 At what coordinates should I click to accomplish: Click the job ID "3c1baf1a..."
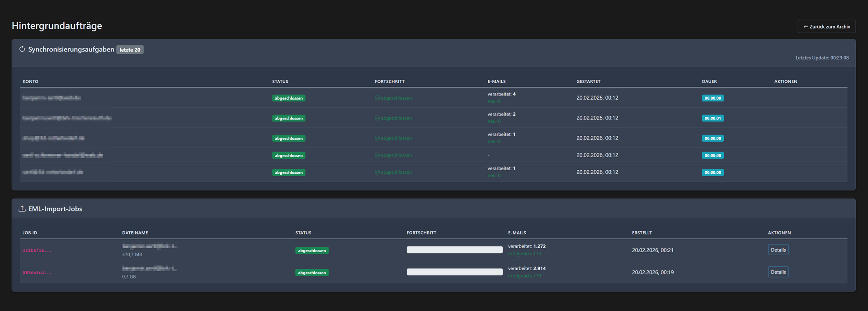click(x=37, y=250)
